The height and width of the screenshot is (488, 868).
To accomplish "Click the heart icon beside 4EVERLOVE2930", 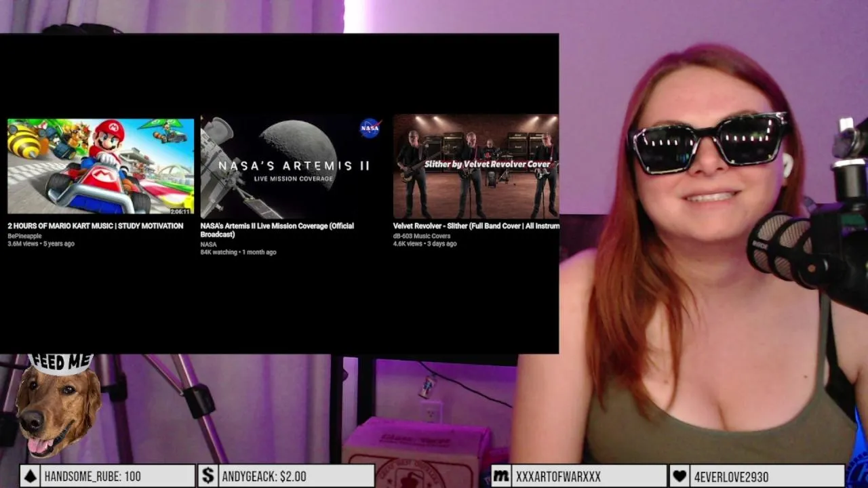I will (x=679, y=476).
